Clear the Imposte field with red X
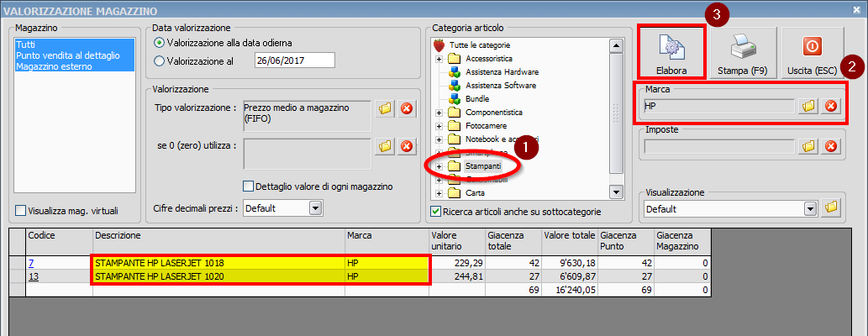 coord(830,146)
